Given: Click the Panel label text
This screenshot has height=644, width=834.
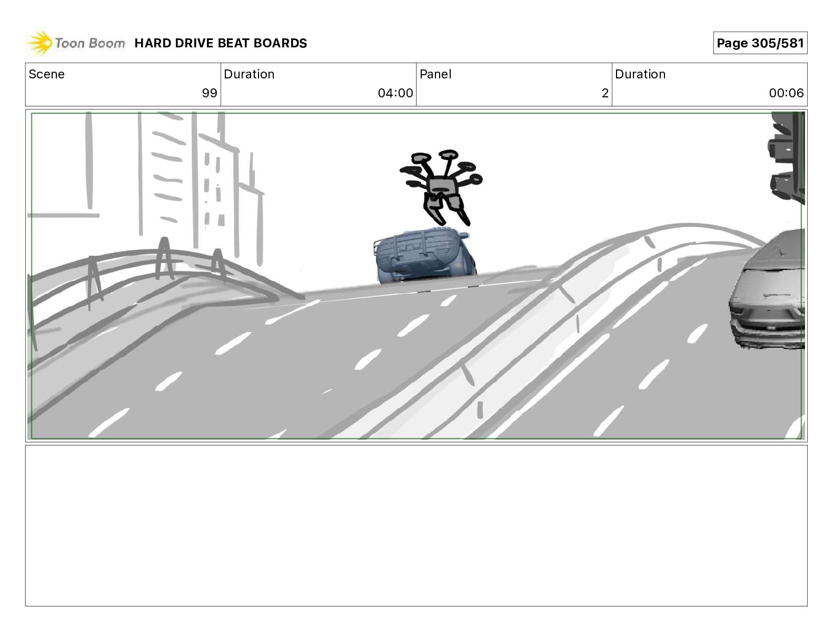Looking at the screenshot, I should click(x=435, y=74).
